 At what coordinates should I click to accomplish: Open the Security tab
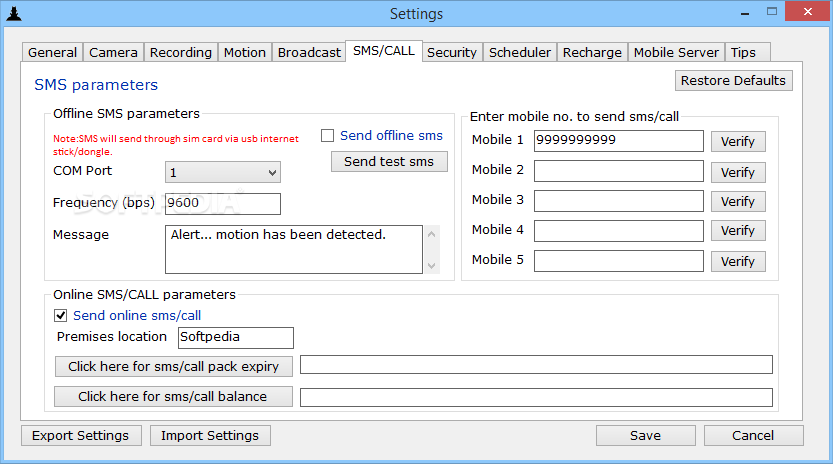452,52
